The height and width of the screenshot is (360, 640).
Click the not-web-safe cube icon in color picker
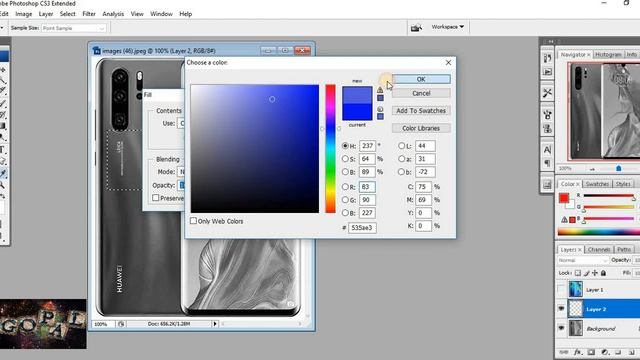380,109
